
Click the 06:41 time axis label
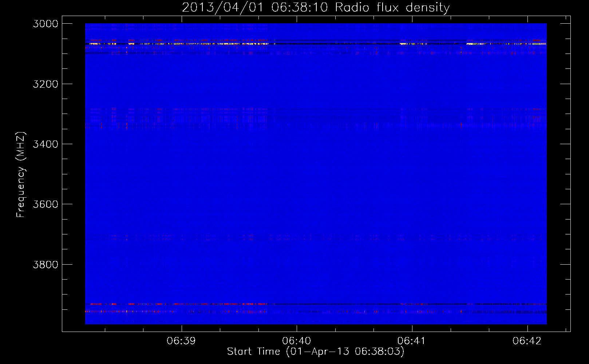[411, 341]
